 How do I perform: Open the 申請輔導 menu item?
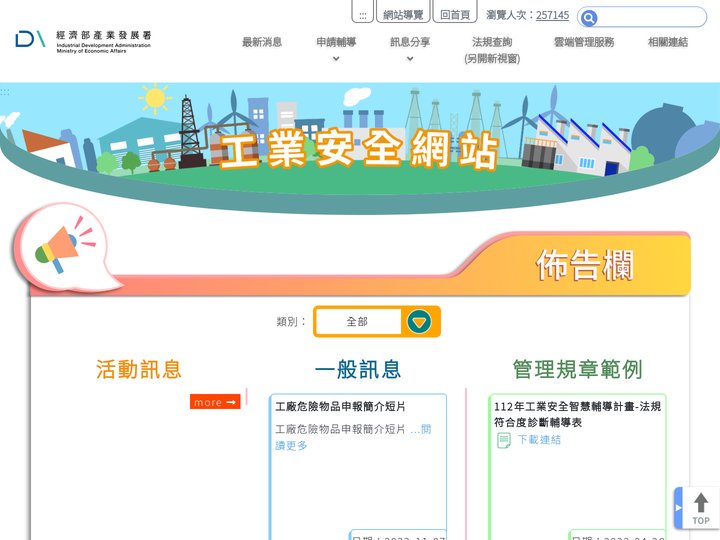coord(336,42)
